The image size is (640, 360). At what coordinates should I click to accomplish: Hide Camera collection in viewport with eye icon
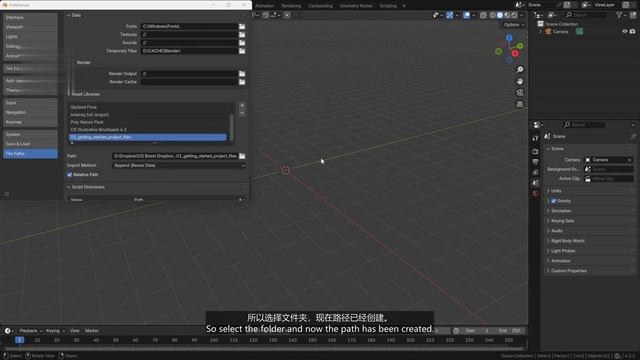[x=624, y=31]
